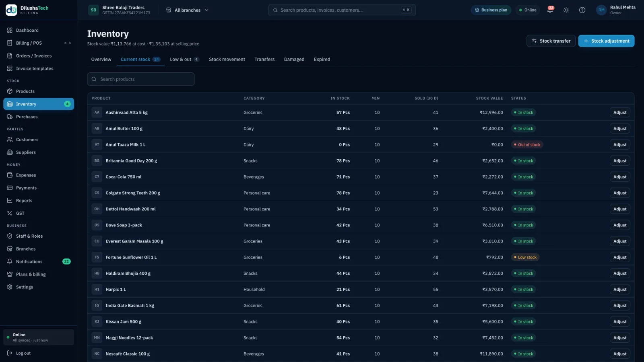
Task: Open the Expired tab
Action: click(322, 60)
